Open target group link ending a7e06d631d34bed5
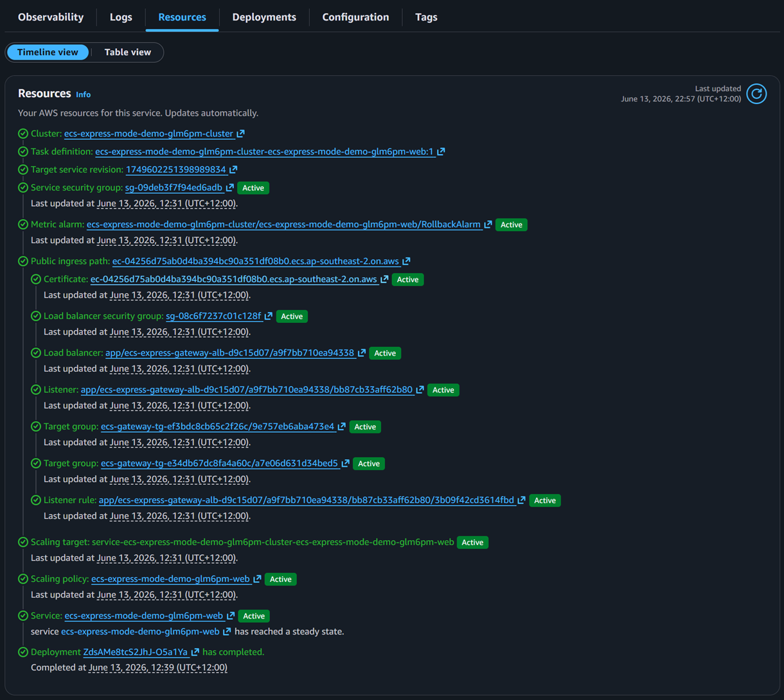The height and width of the screenshot is (700, 784). (x=220, y=463)
